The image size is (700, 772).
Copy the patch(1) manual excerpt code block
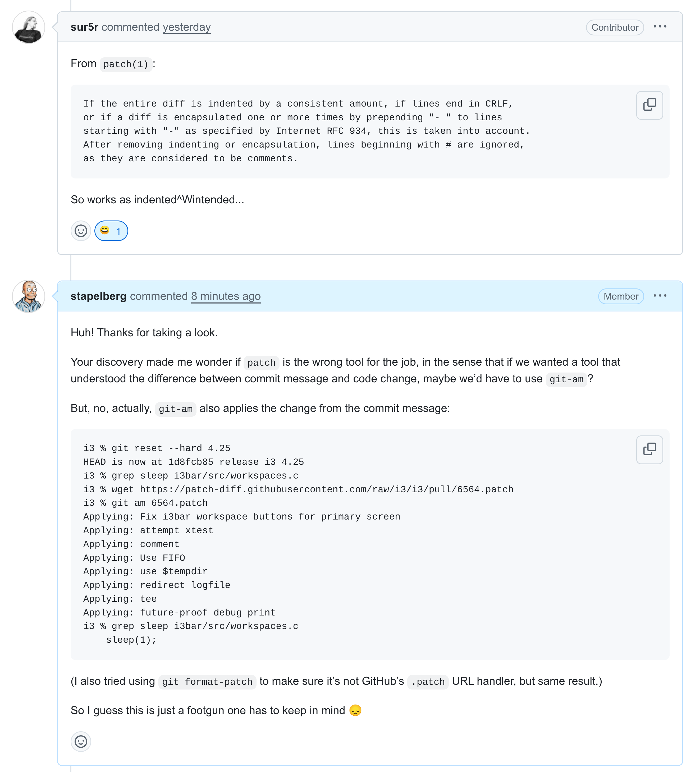tap(649, 105)
